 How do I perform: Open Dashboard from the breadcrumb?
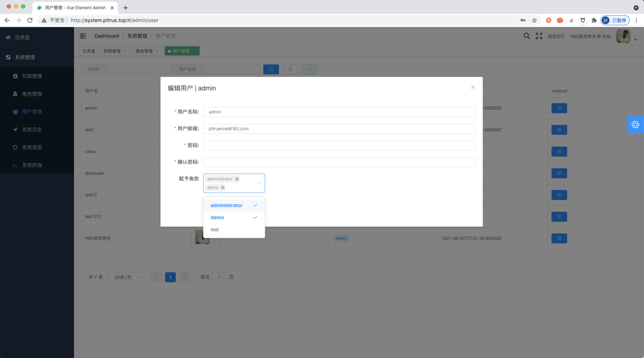pyautogui.click(x=107, y=36)
